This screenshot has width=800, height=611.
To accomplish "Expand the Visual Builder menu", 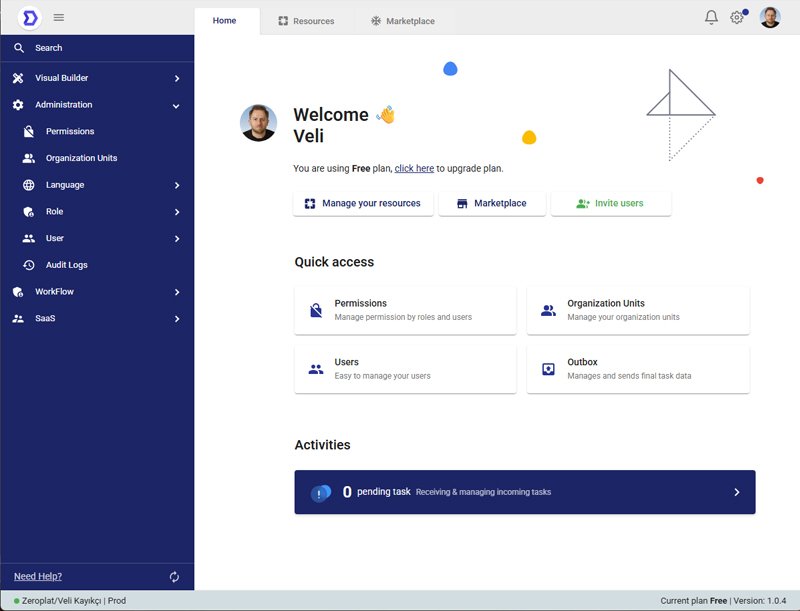I will tap(176, 78).
